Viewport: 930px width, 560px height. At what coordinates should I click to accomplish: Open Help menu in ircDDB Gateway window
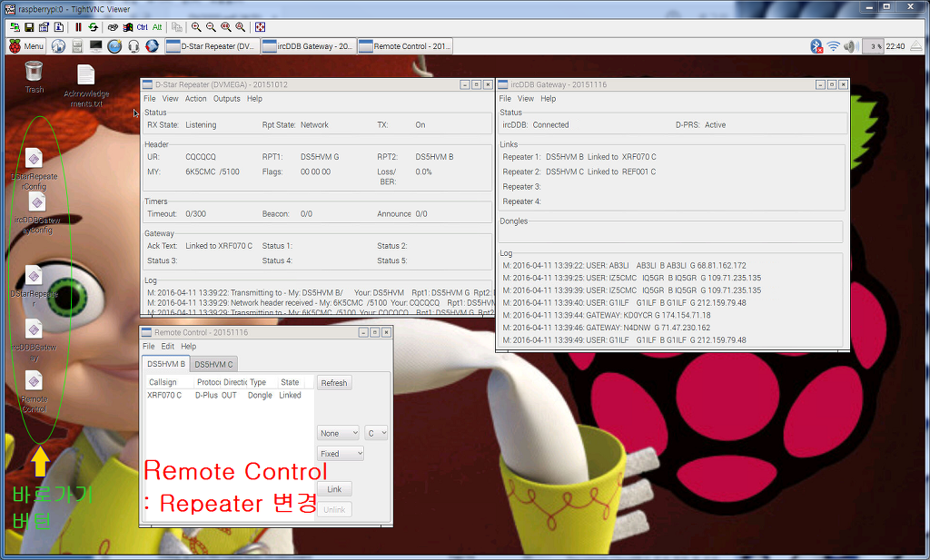pos(548,98)
